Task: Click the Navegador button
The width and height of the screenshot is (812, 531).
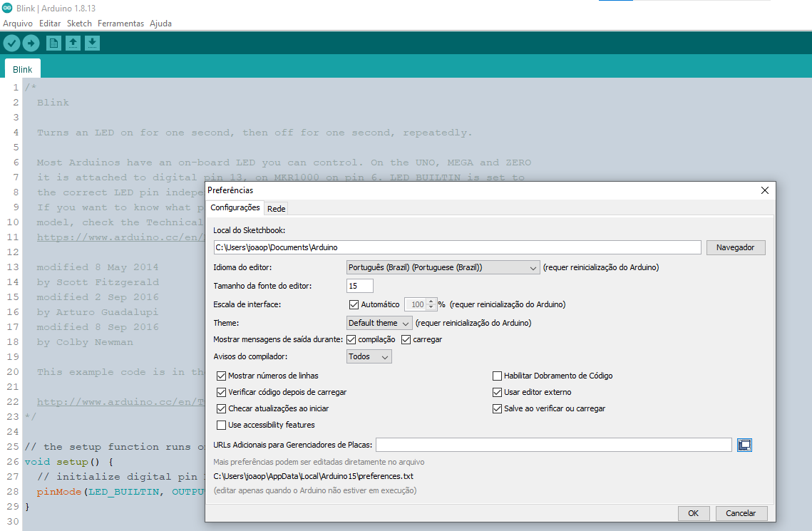Action: point(735,247)
